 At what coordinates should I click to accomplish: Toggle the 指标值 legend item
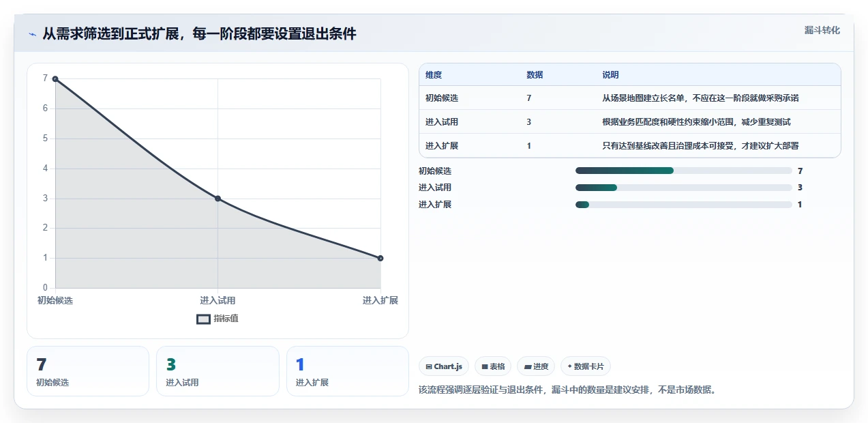click(218, 319)
